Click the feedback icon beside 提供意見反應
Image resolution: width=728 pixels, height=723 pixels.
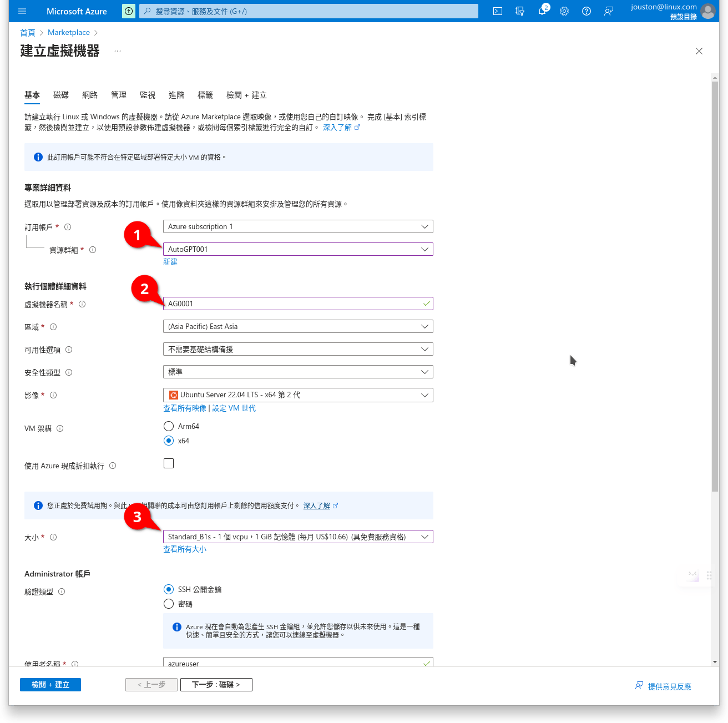point(639,686)
